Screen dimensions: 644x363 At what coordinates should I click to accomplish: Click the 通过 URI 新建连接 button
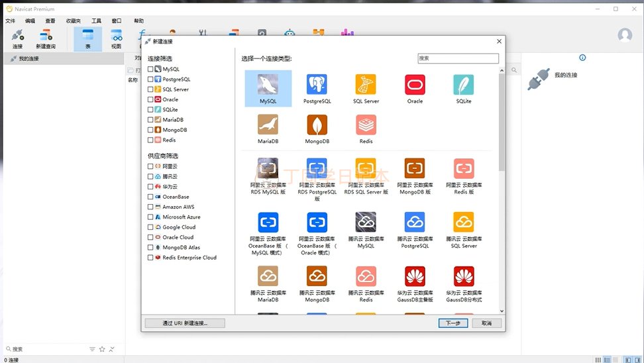185,323
